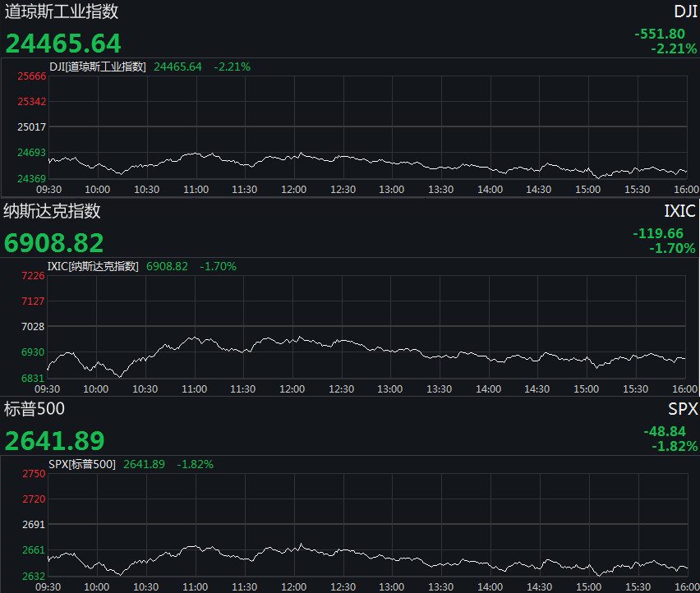The height and width of the screenshot is (593, 700).
Task: Select 12:00 on the Dow Jones time axis
Action: [293, 190]
